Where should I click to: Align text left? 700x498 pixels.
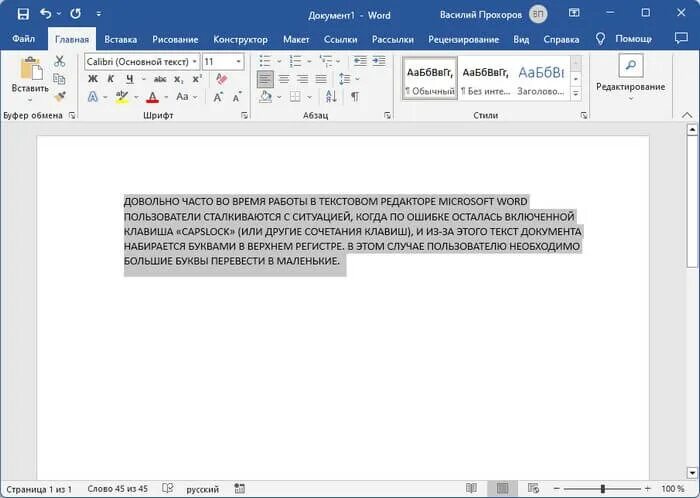(x=265, y=79)
